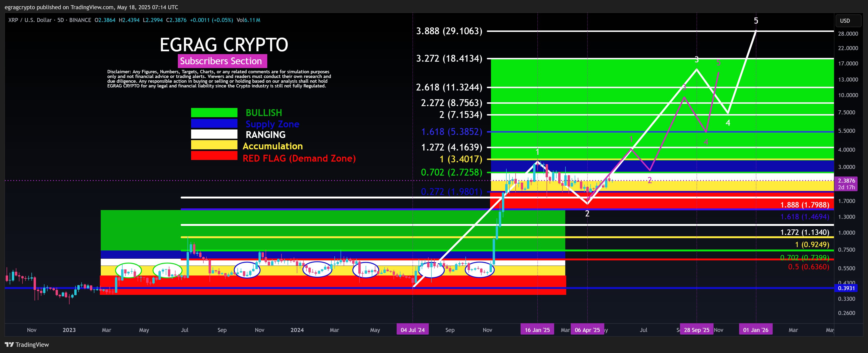This screenshot has height=353, width=868.
Task: Select the 16 Jan '25 date marker
Action: pos(537,330)
